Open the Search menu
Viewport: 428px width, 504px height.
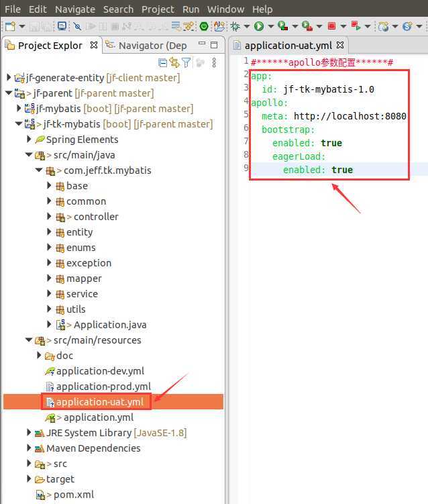(x=118, y=9)
